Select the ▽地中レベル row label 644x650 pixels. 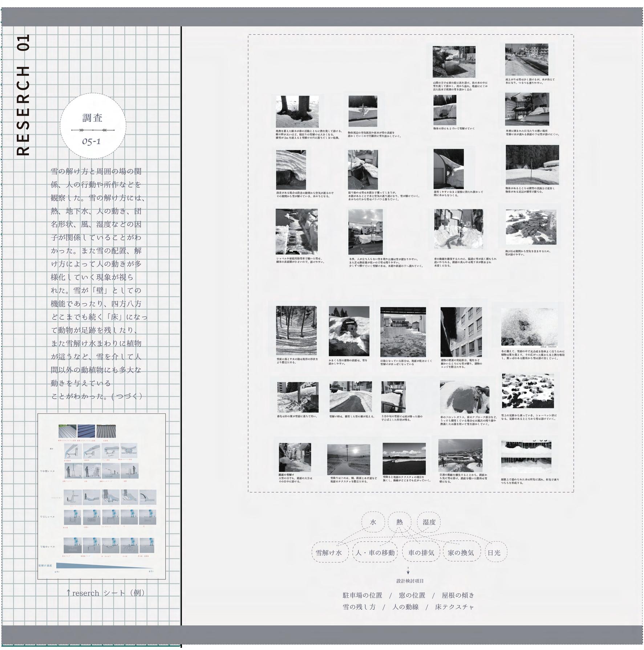pyautogui.click(x=47, y=546)
